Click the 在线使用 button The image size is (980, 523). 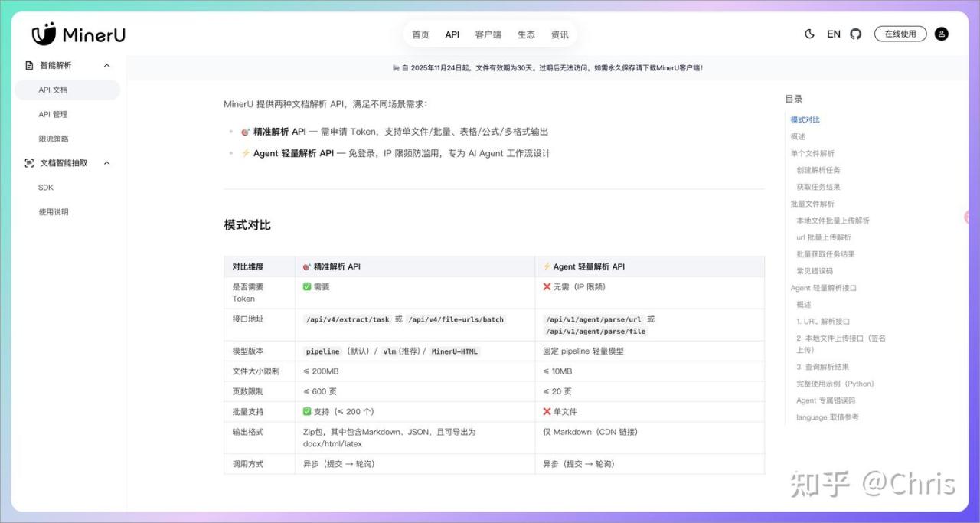900,34
